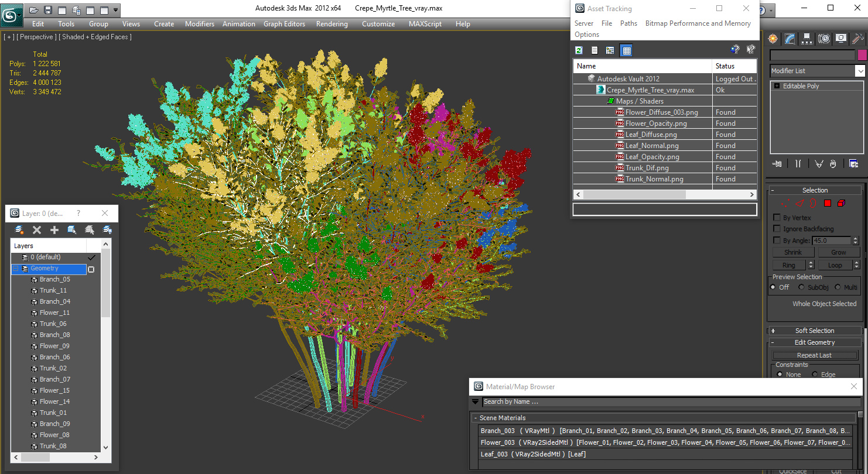Click Delete Layer X icon in Layer dialog

pos(37,230)
